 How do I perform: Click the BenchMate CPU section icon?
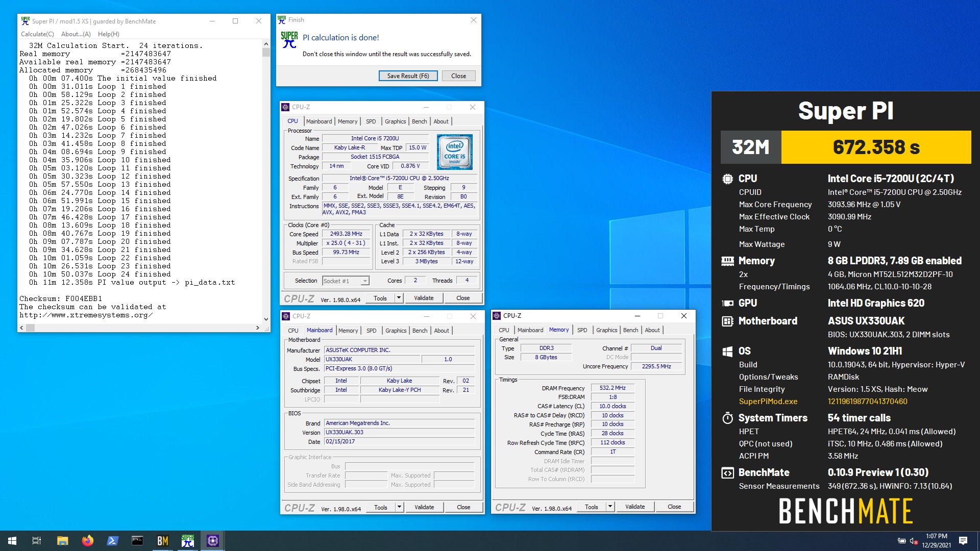click(727, 179)
